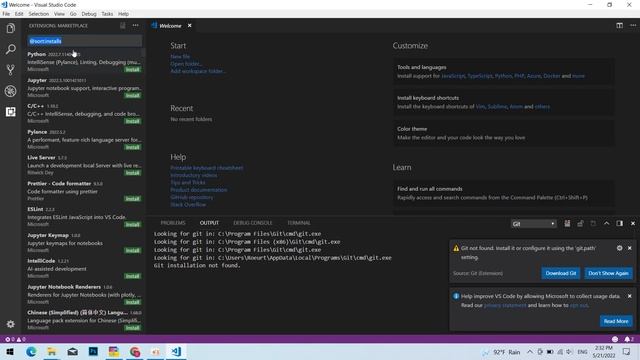Image resolution: width=640 pixels, height=360 pixels.
Task: Install the C/C++ extension
Action: coord(133,121)
